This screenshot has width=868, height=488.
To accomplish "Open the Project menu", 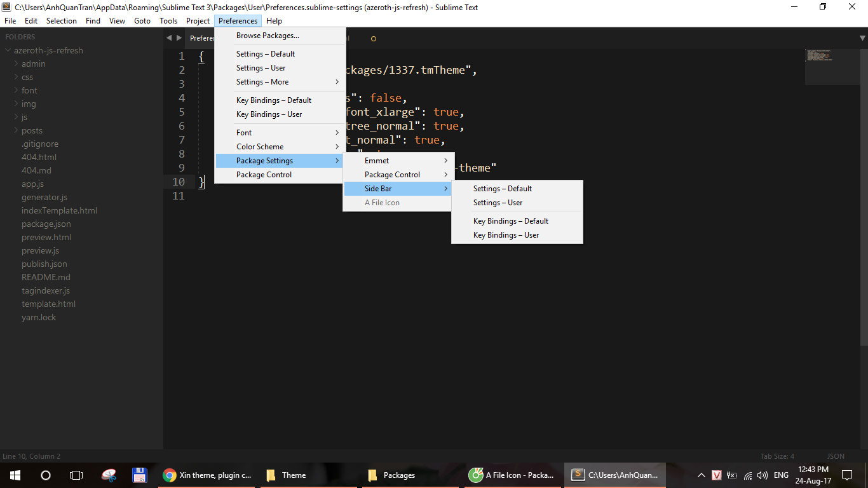I will [x=198, y=21].
